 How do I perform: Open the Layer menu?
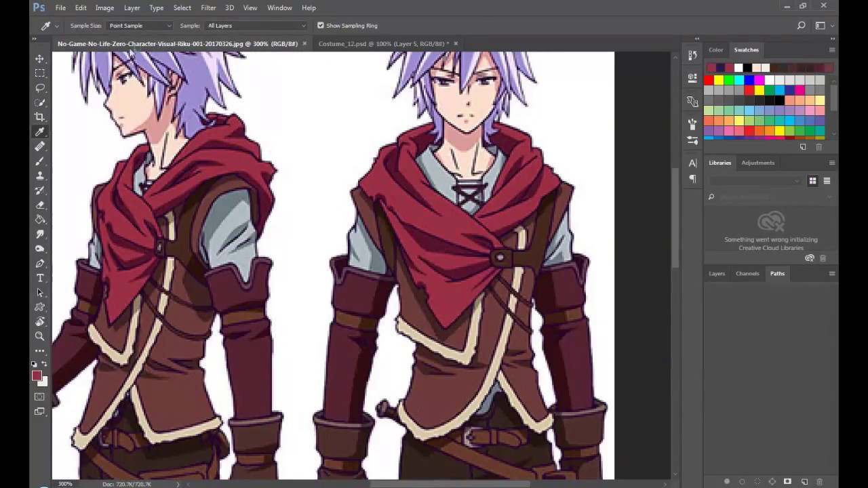tap(132, 7)
